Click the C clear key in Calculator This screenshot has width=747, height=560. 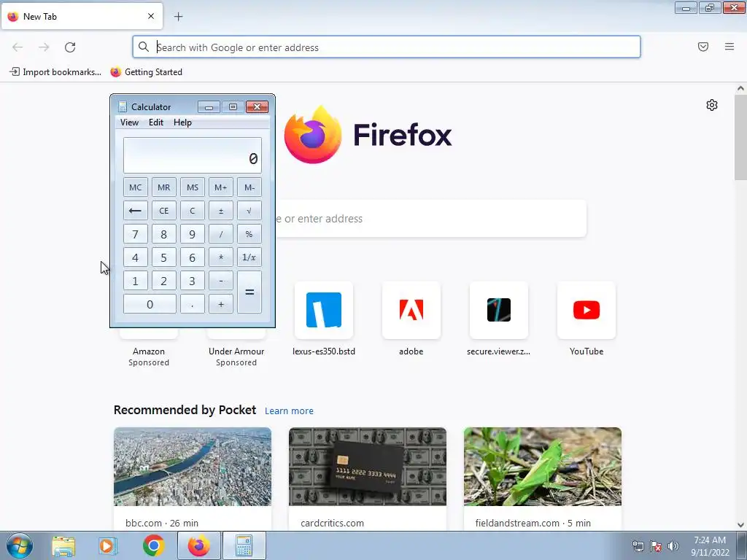pos(193,211)
